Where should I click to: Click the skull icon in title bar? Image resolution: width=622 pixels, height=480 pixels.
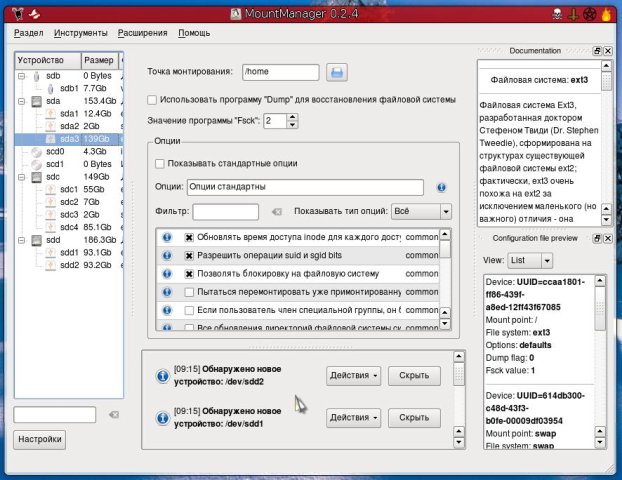click(x=557, y=15)
